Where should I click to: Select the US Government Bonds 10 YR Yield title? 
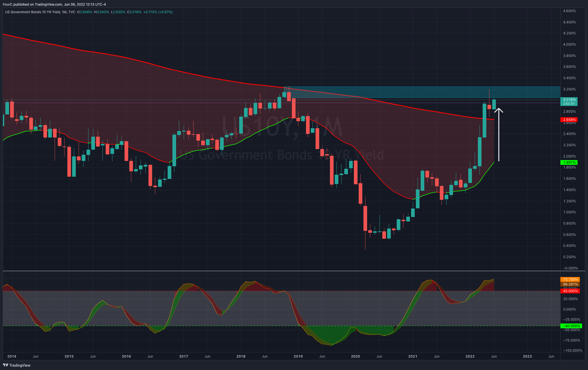33,12
